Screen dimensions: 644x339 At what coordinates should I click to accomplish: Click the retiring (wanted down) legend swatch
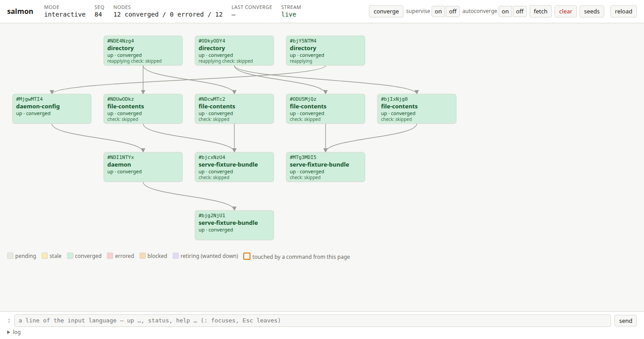[176, 256]
